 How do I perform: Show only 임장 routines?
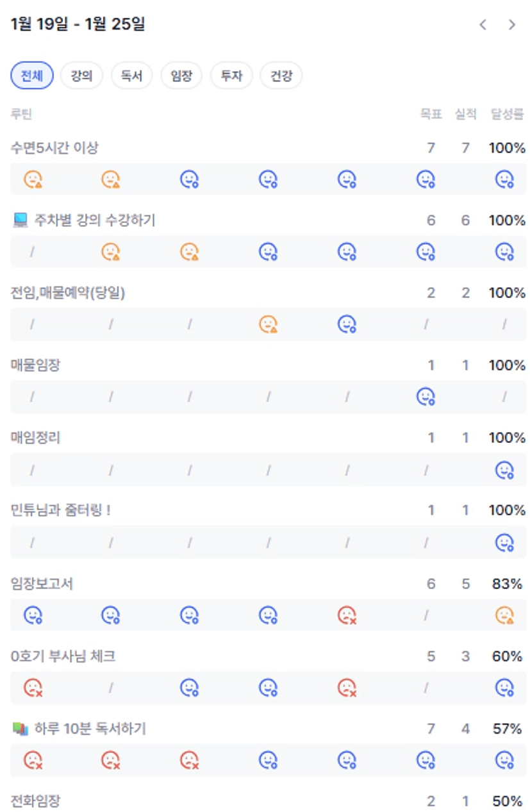[181, 76]
